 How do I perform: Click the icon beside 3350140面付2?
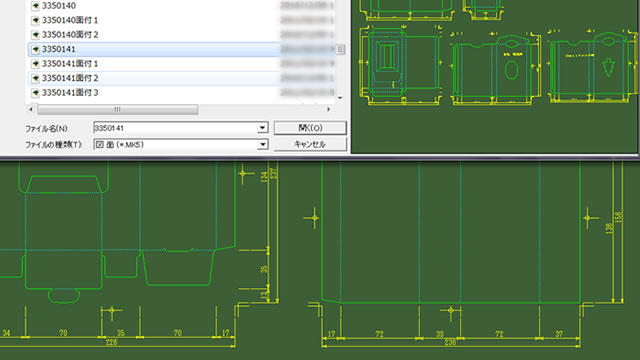(36, 35)
